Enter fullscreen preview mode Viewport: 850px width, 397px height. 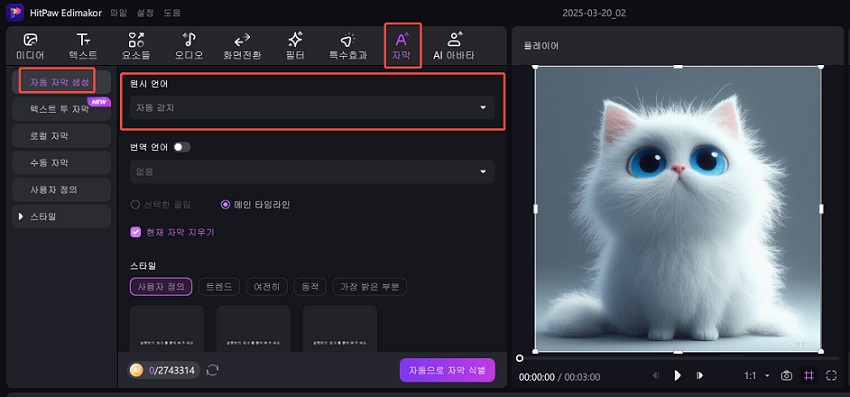coord(832,375)
